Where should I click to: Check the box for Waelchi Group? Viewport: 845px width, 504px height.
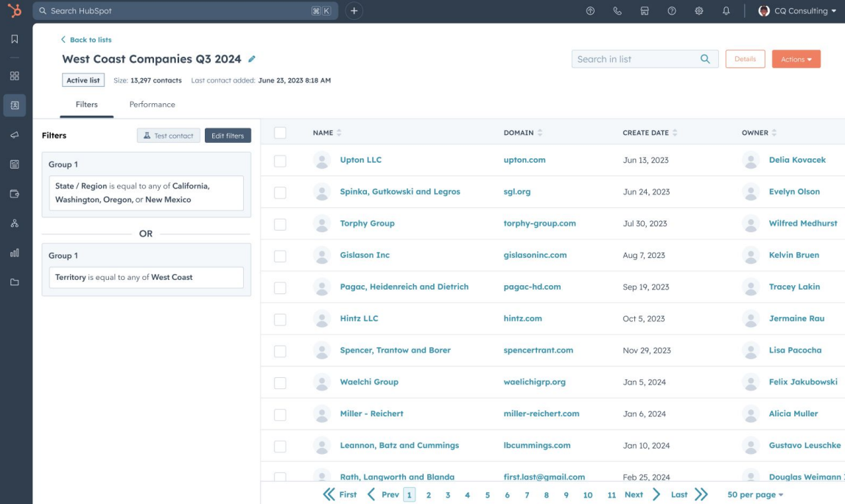click(280, 383)
